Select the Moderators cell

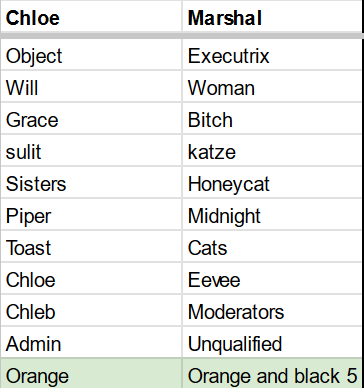click(x=273, y=310)
